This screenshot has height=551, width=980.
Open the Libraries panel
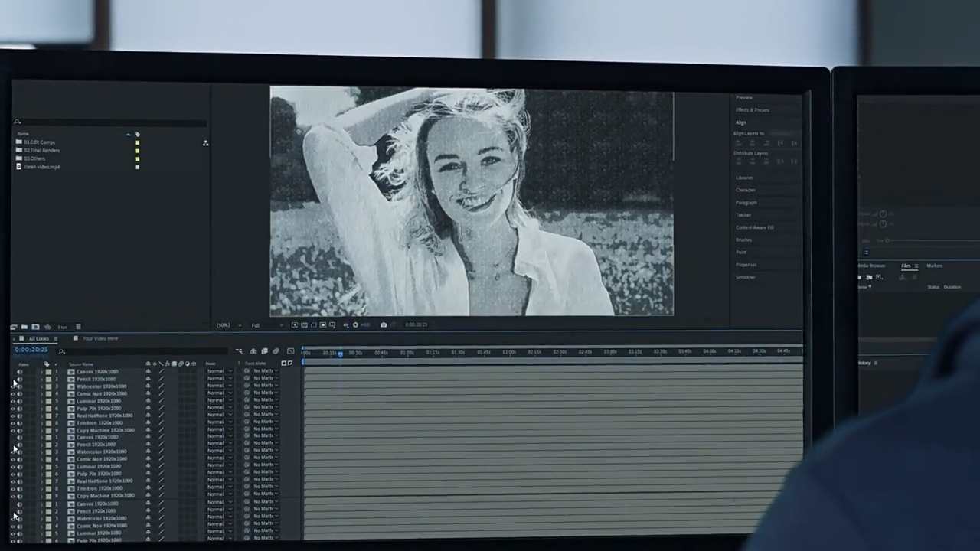(745, 178)
